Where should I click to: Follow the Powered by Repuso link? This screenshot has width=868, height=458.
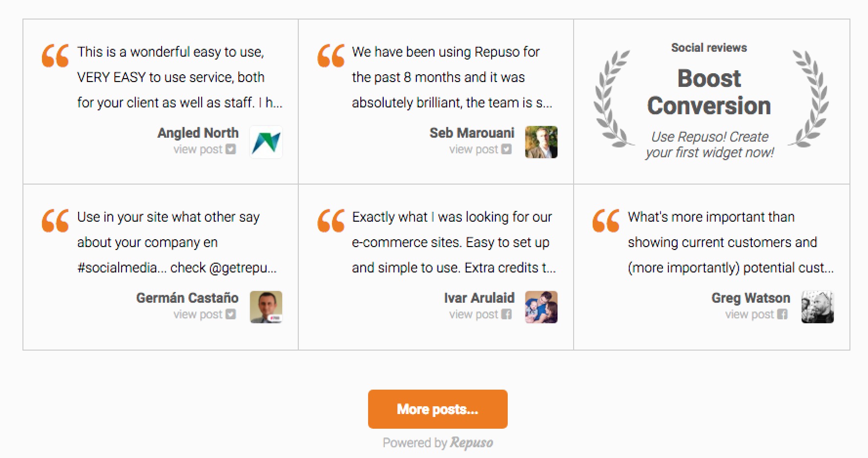coord(438,443)
